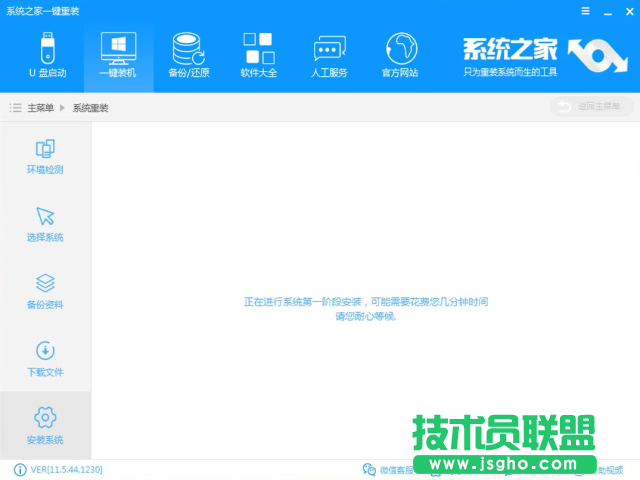Screen dimensions: 640x480
Task: Click the 环境检测 environment check step
Action: click(45, 157)
